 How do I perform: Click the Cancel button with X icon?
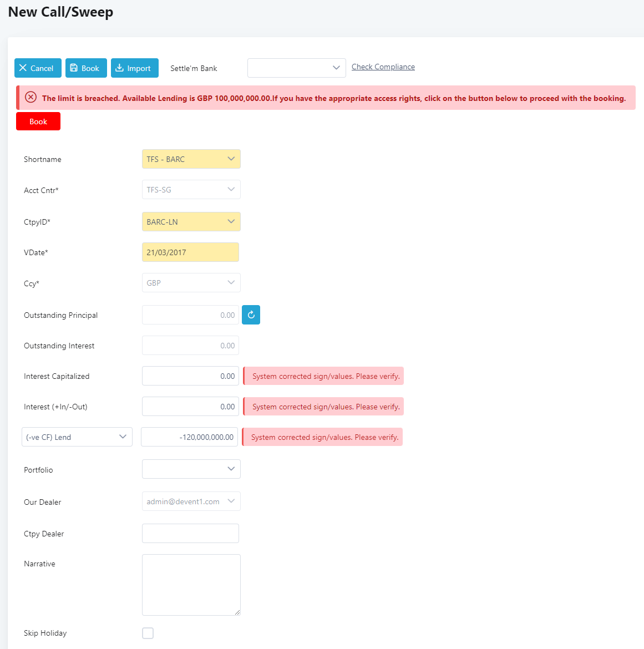pos(36,68)
